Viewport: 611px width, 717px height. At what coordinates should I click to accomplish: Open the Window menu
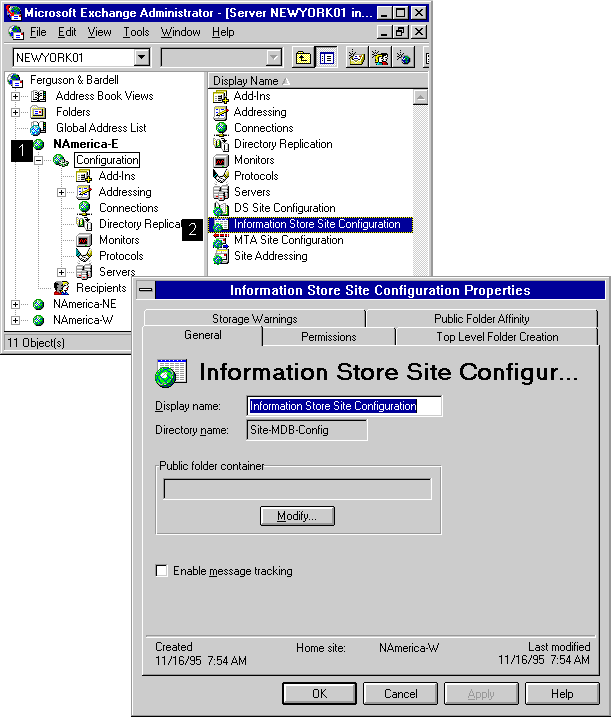pyautogui.click(x=180, y=32)
